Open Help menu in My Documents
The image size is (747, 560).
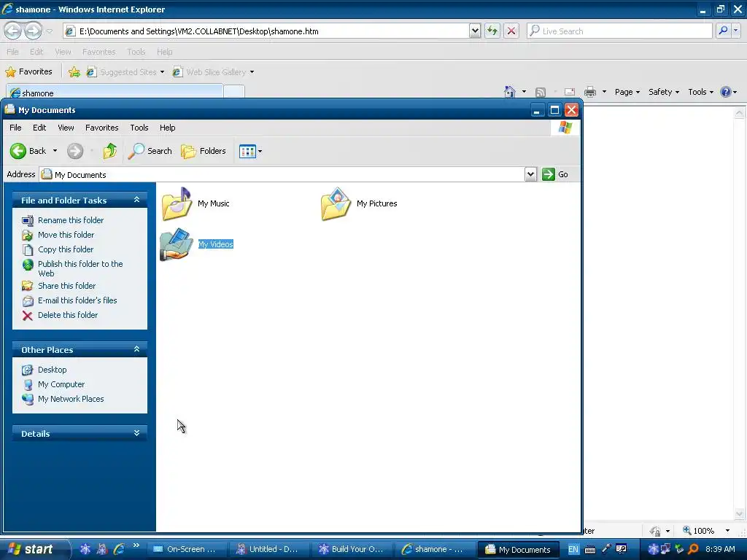point(167,128)
